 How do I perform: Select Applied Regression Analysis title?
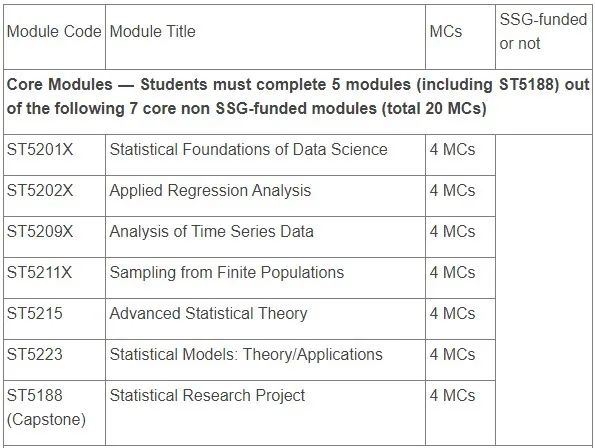coord(210,190)
